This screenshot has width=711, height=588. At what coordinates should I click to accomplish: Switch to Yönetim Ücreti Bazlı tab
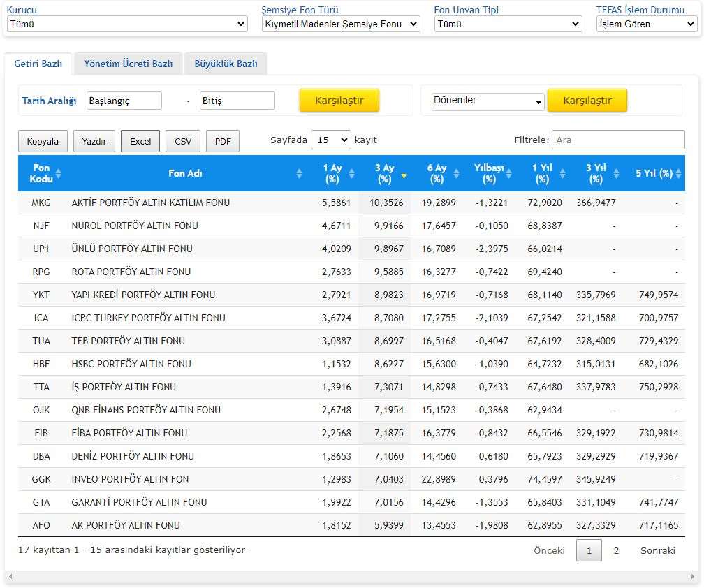128,64
